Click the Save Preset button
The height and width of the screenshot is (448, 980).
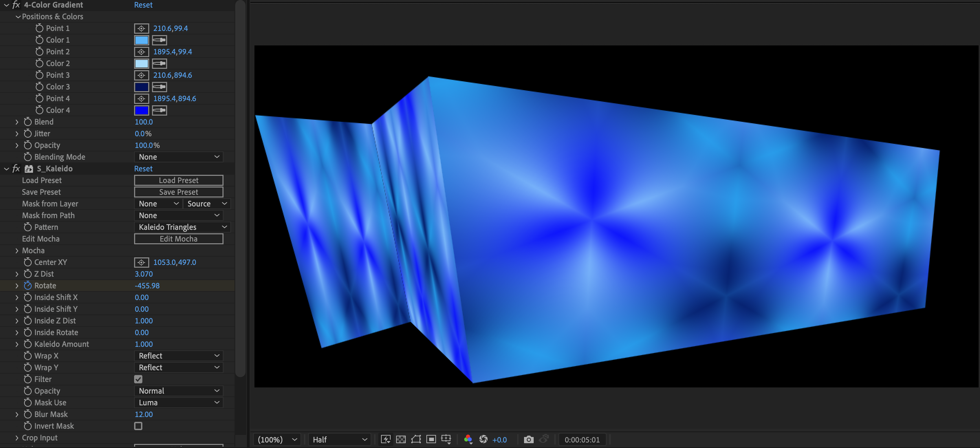click(178, 192)
